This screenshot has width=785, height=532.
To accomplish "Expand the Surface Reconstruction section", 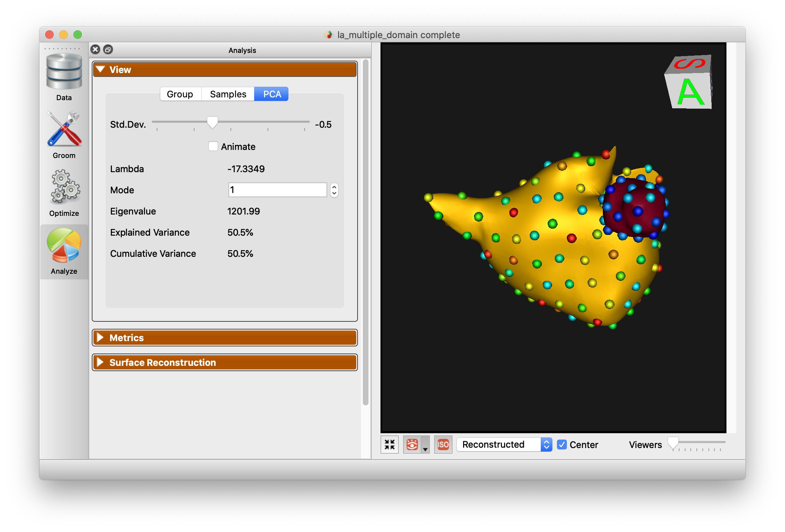I will tap(225, 362).
